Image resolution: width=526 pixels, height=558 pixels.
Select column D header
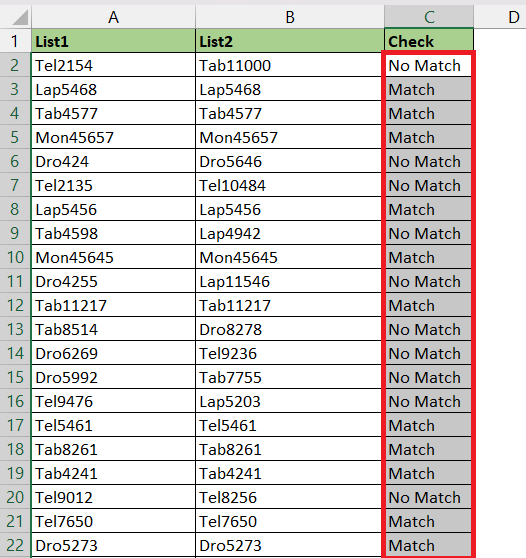tap(512, 17)
